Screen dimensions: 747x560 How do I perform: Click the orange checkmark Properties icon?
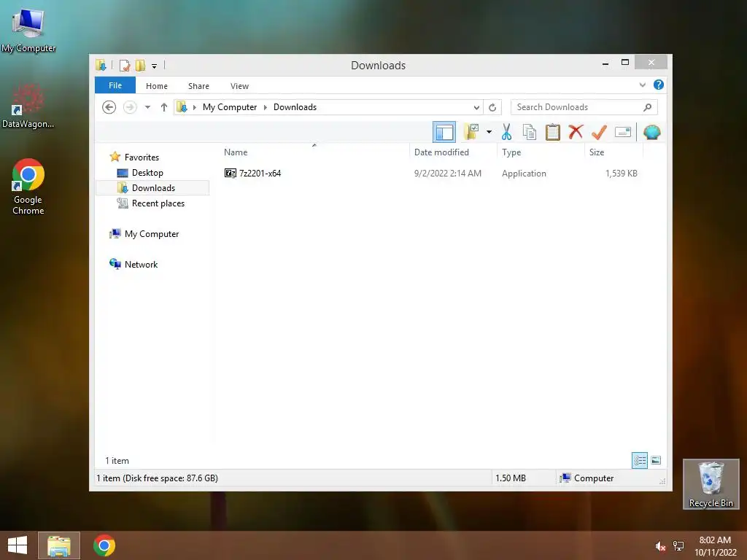pyautogui.click(x=600, y=132)
